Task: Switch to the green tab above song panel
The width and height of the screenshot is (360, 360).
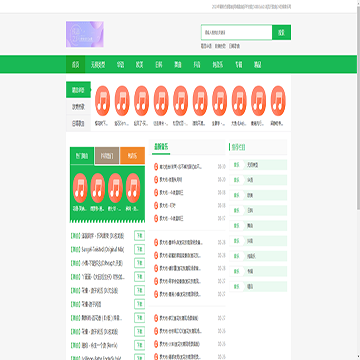Action: tap(82, 156)
